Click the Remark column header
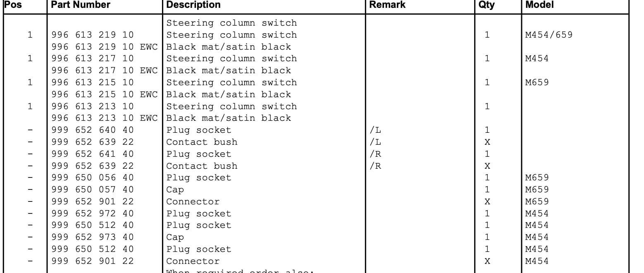Viewport: 644px width, 273px height. tap(387, 5)
